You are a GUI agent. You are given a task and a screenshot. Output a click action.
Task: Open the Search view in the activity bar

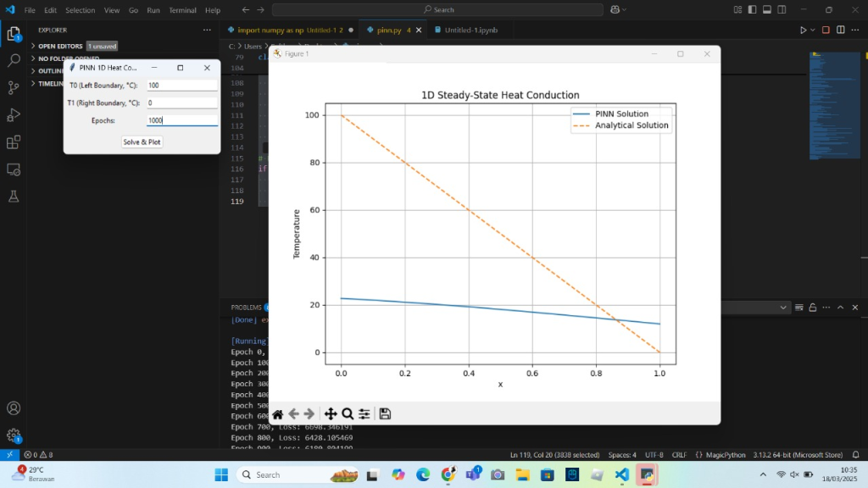14,61
